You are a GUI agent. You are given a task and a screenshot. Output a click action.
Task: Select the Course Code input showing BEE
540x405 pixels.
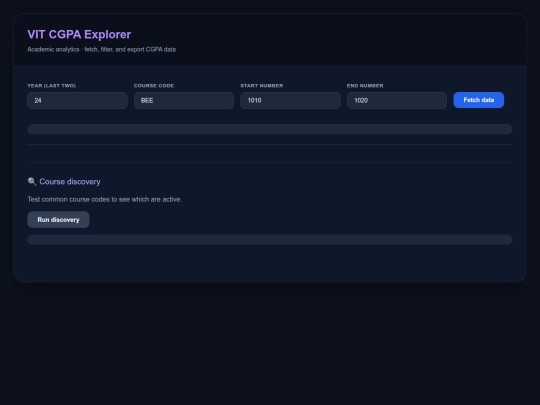(184, 100)
